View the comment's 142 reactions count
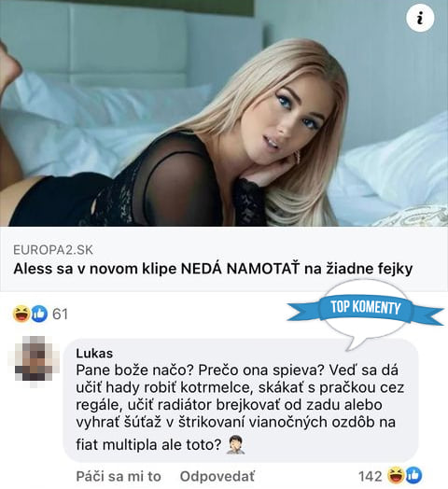448x489 pixels. point(371,477)
